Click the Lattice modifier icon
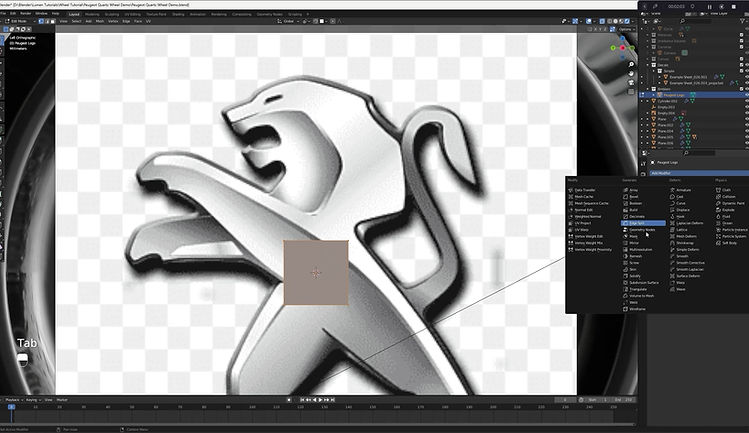 672,230
